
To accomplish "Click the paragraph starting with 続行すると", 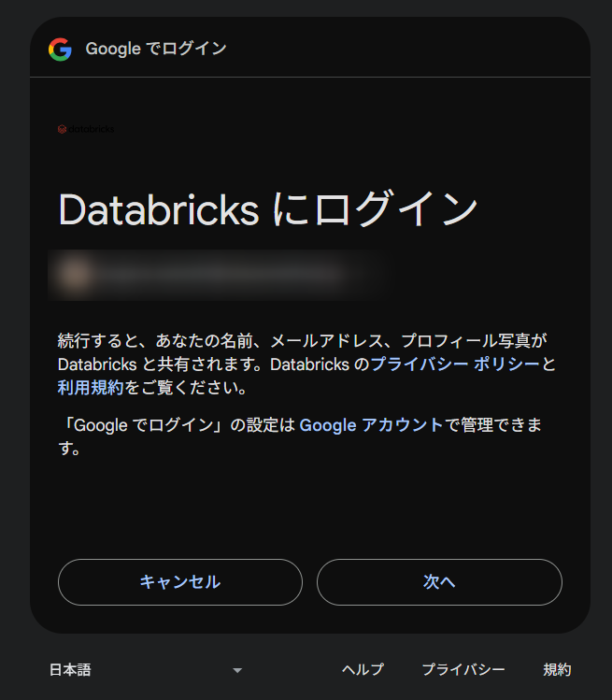I will [x=306, y=364].
